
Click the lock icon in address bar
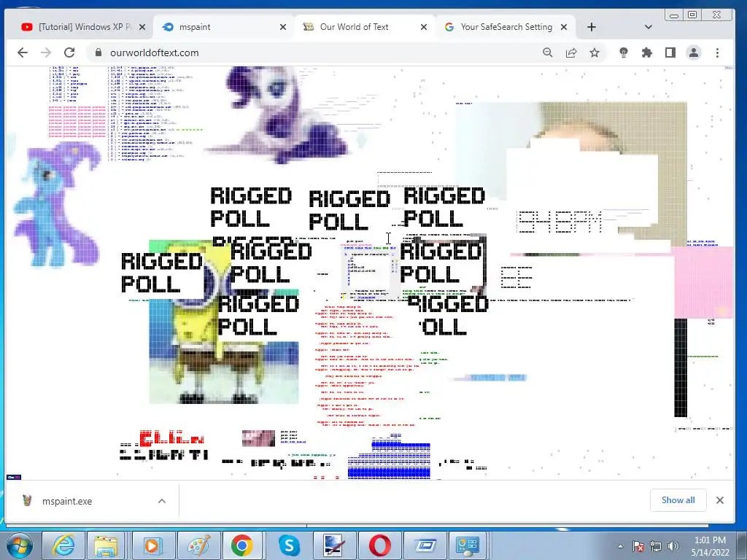click(98, 52)
